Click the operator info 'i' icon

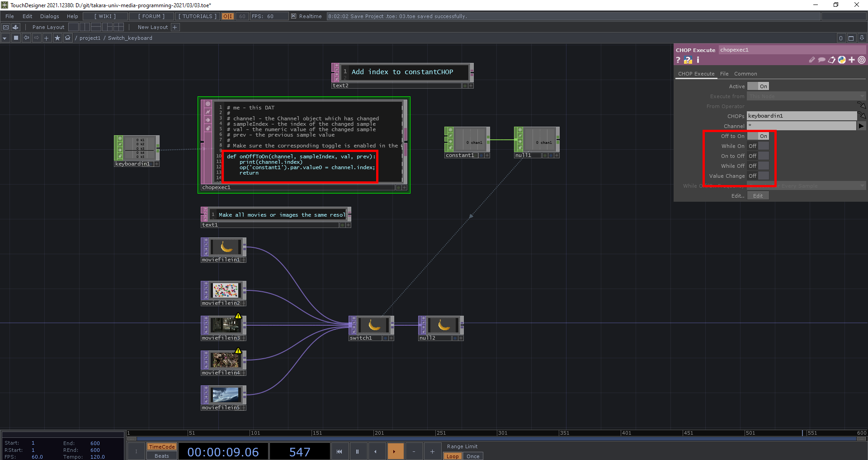(x=698, y=60)
